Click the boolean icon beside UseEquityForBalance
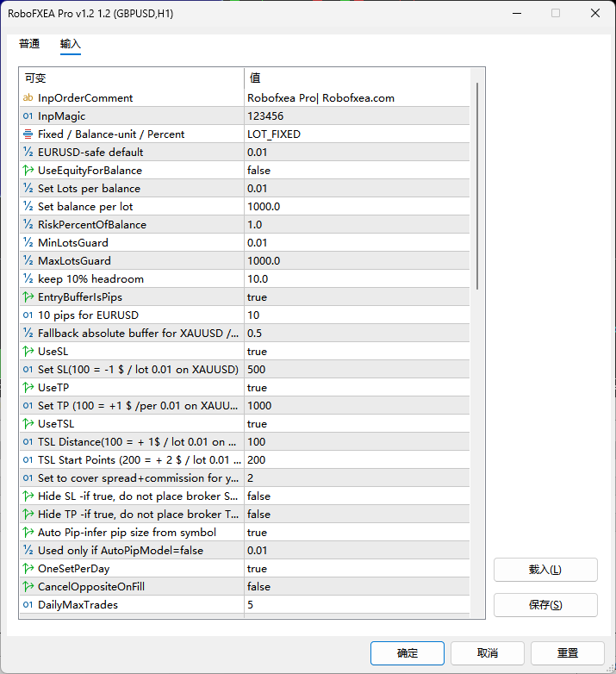616x674 pixels. point(28,171)
